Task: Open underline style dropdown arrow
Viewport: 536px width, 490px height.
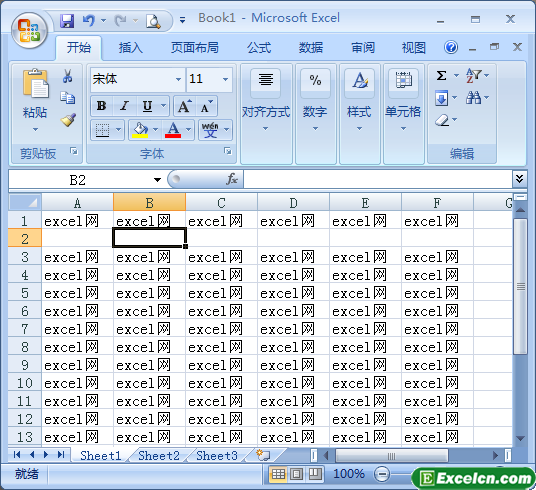Action: 163,106
